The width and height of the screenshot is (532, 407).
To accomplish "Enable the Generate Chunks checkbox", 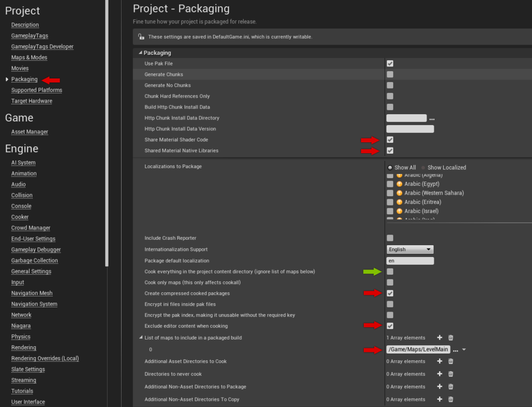I will (390, 74).
